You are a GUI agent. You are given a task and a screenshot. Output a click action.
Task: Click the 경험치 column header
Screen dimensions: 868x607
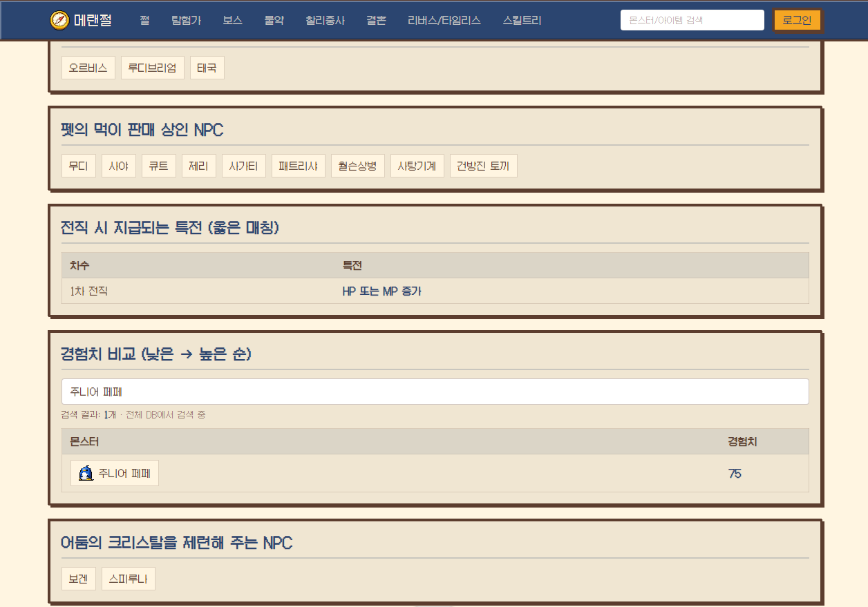point(742,442)
